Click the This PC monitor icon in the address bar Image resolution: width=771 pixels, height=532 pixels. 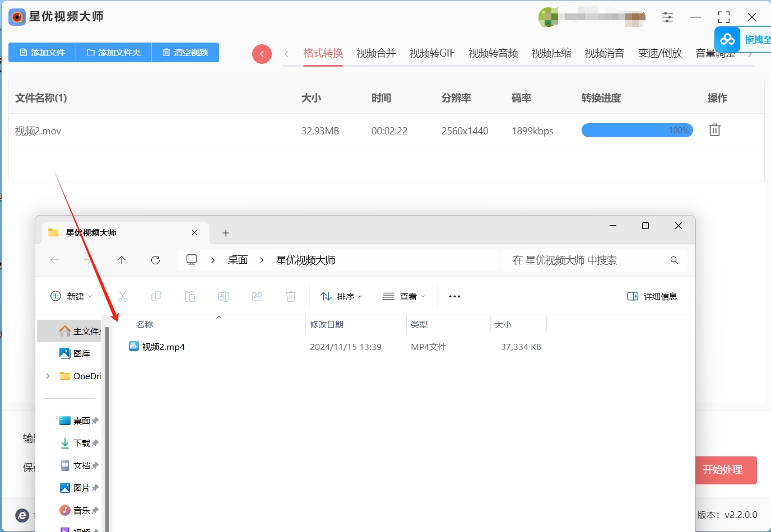pyautogui.click(x=192, y=260)
